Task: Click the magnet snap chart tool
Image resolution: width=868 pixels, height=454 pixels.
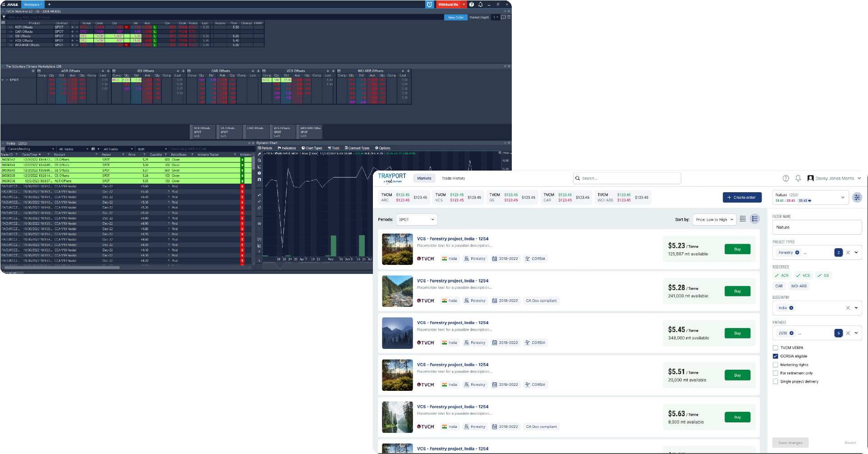Action: (x=259, y=179)
